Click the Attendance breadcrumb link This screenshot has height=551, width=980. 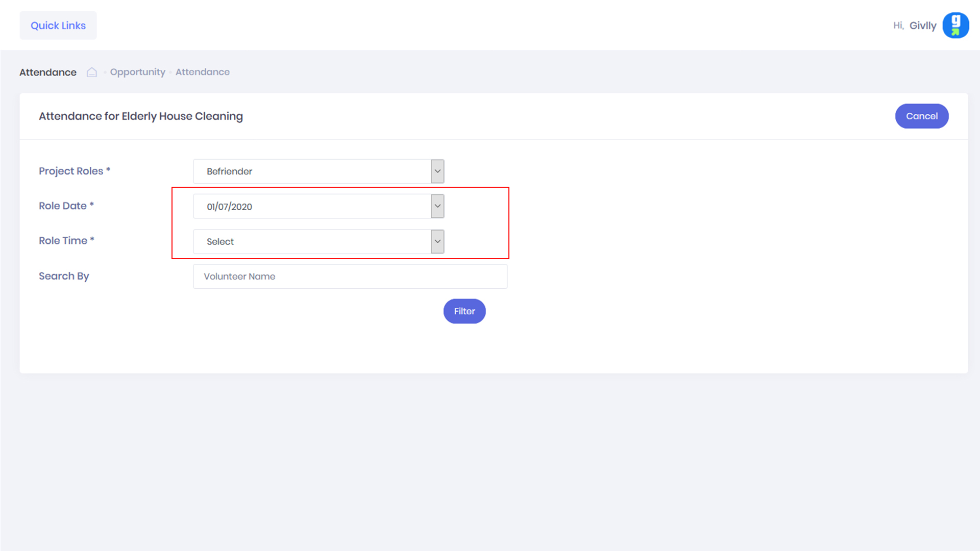[x=203, y=72]
